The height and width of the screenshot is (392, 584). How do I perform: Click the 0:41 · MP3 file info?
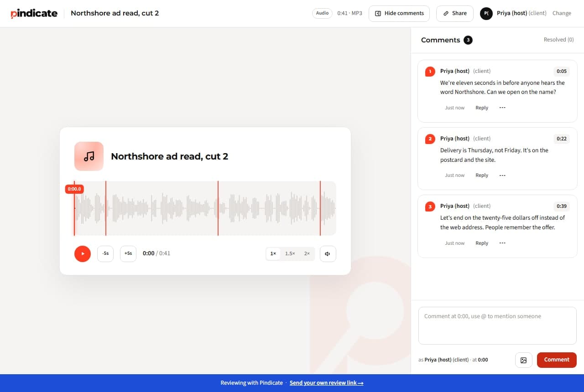click(x=350, y=13)
